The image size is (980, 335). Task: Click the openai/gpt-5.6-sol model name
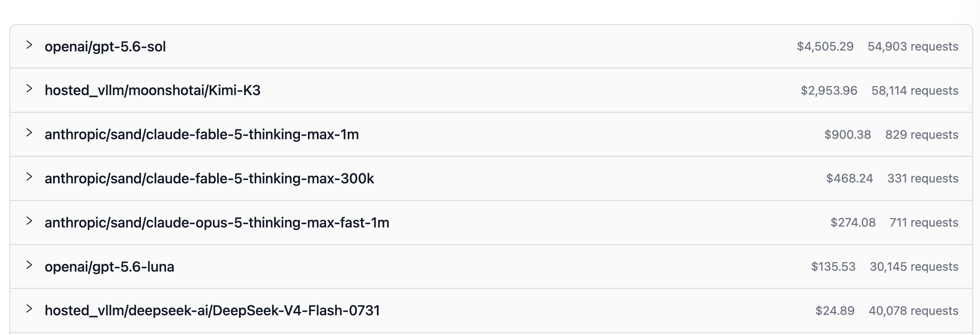pyautogui.click(x=105, y=47)
